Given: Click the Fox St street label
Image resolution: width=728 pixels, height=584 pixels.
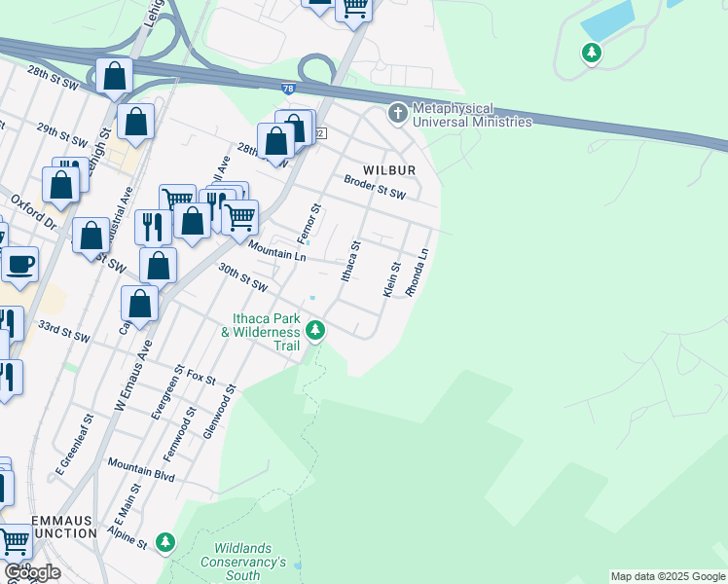Looking at the screenshot, I should [201, 378].
